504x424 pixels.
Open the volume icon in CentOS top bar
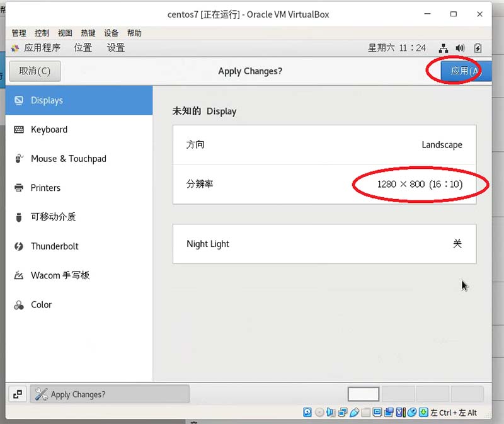pyautogui.click(x=460, y=49)
